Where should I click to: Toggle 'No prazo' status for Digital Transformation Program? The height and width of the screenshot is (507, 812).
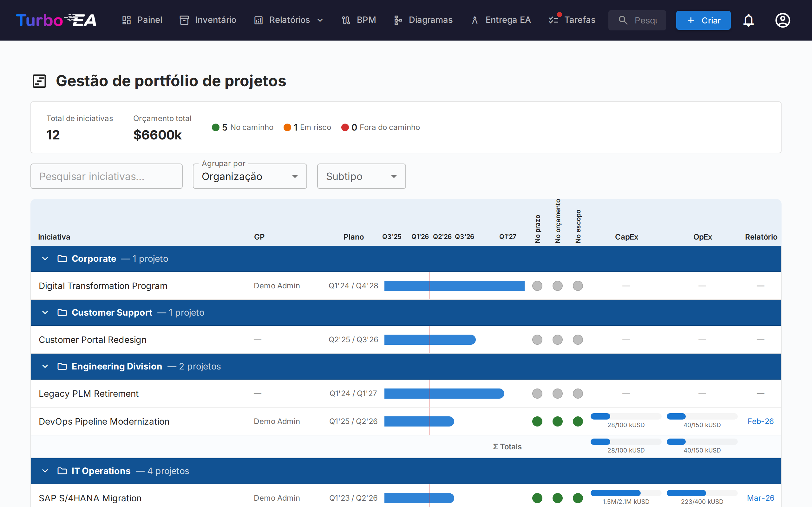click(x=537, y=286)
